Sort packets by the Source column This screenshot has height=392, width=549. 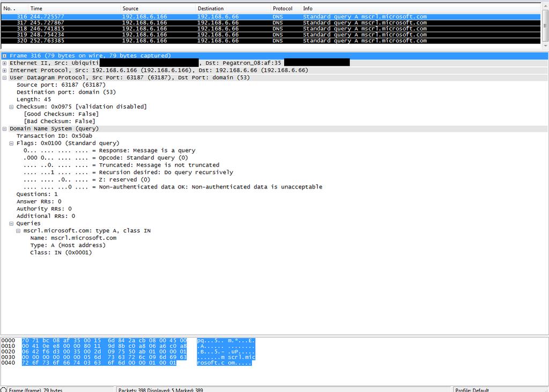tap(158, 9)
